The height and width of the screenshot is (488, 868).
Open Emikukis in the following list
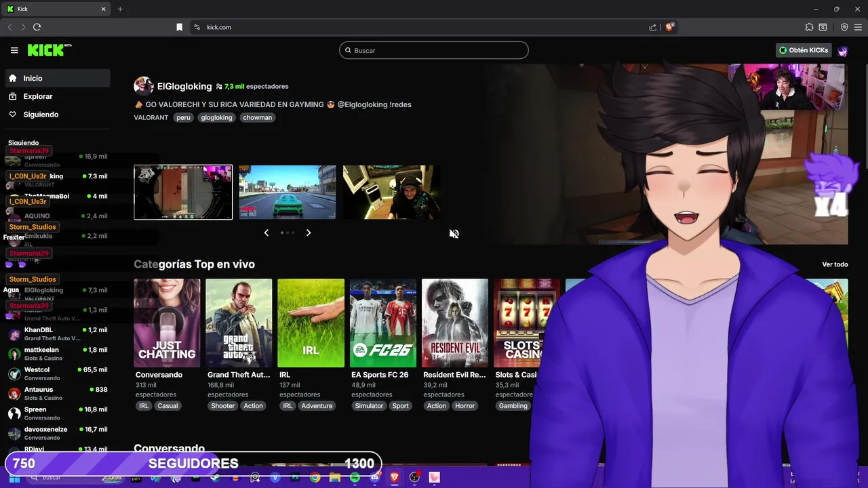pyautogui.click(x=58, y=239)
